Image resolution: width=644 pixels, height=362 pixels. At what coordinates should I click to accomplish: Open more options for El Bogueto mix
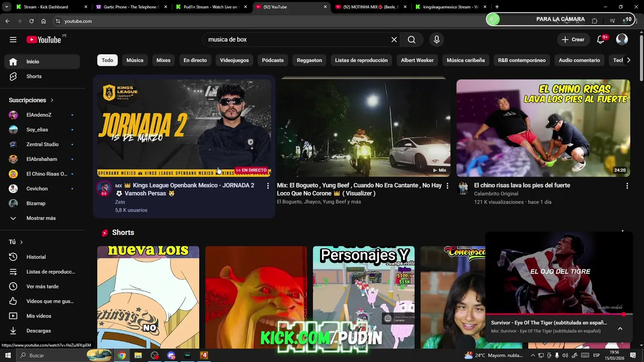pos(447,186)
